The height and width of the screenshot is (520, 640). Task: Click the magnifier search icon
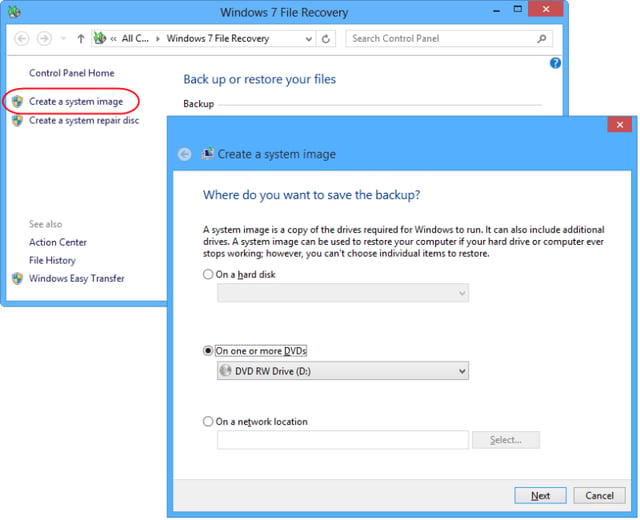pyautogui.click(x=542, y=39)
